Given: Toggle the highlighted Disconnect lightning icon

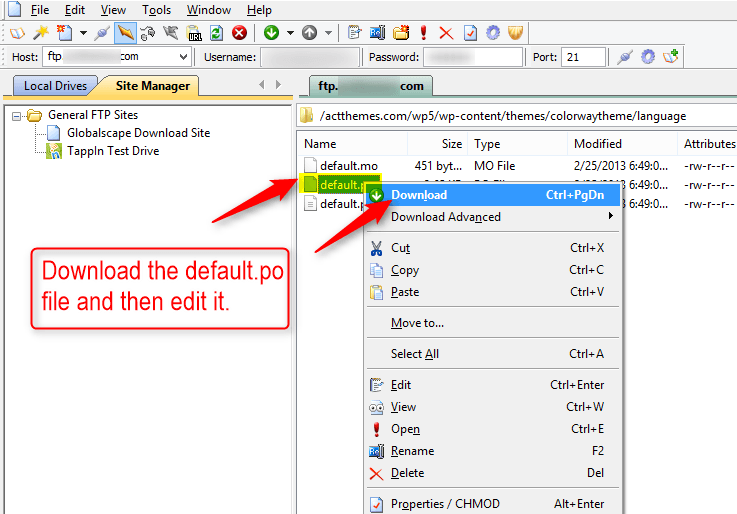Looking at the screenshot, I should click(x=125, y=33).
